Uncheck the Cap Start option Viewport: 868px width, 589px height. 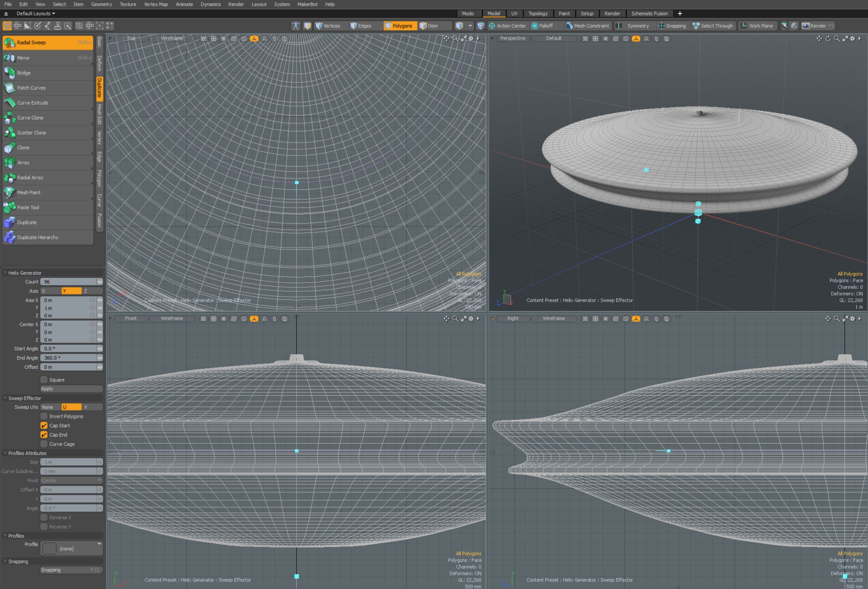pyautogui.click(x=44, y=425)
